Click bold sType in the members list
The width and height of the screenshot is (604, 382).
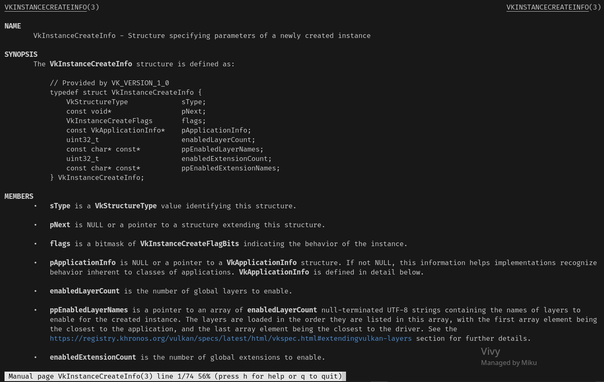pos(60,206)
